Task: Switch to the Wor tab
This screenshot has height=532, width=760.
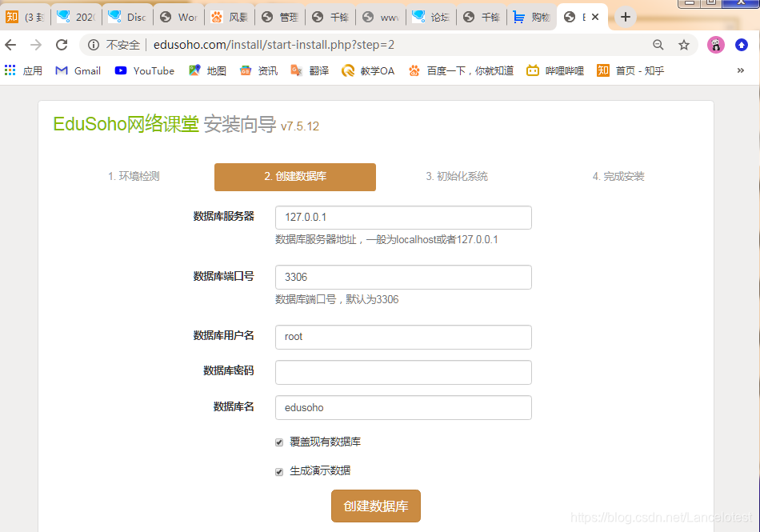Action: (178, 17)
